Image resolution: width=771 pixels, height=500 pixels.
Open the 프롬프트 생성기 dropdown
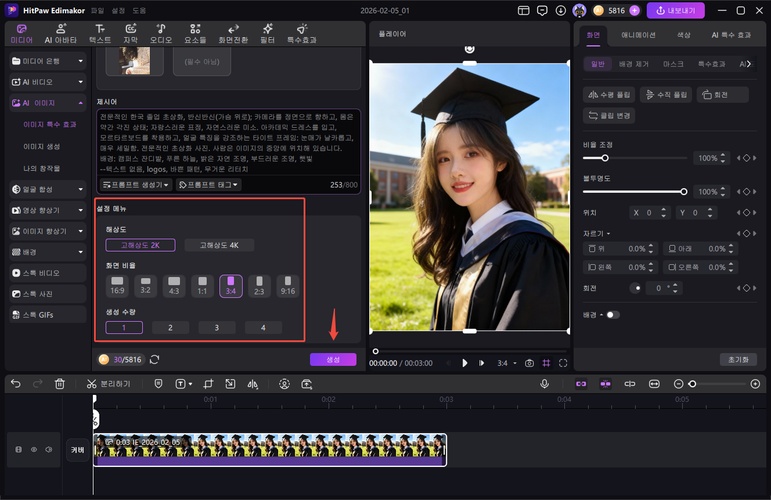point(136,185)
